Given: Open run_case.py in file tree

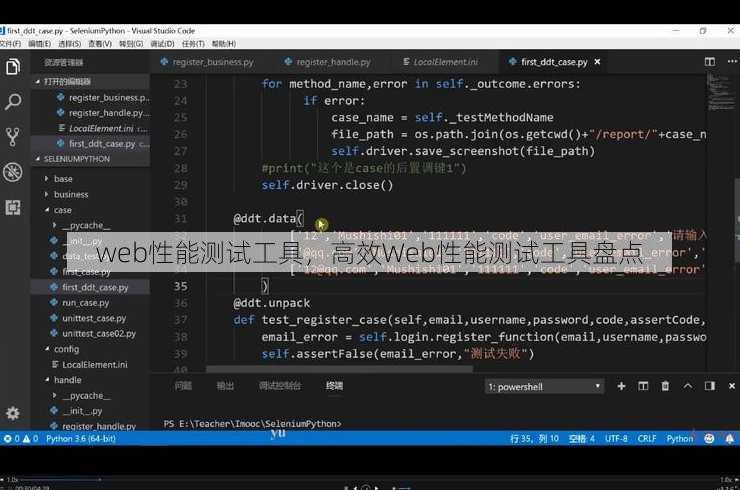Looking at the screenshot, I should (x=85, y=303).
